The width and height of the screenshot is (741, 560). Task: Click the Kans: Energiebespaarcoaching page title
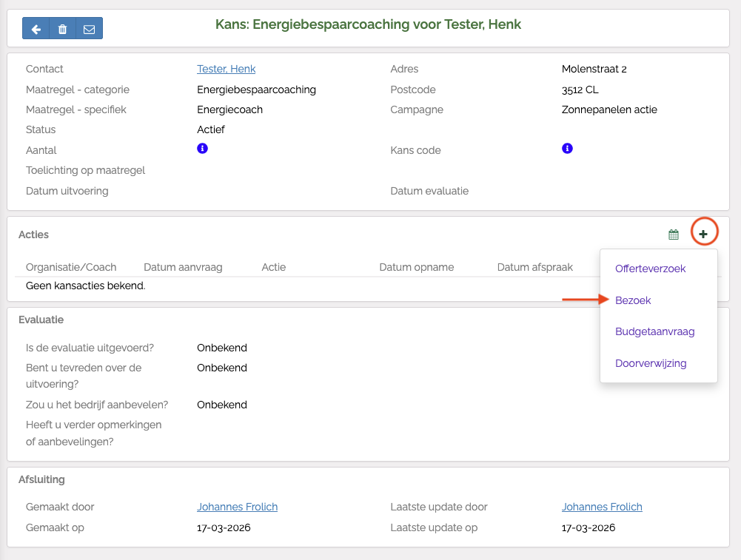(x=368, y=24)
